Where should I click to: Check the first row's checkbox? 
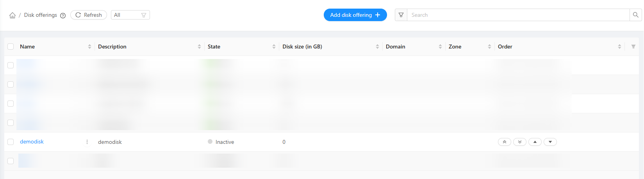(x=11, y=65)
